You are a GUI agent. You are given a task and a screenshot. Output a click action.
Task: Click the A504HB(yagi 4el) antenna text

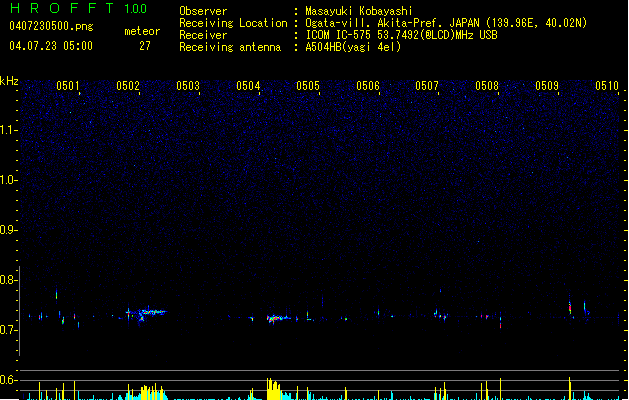click(x=353, y=47)
